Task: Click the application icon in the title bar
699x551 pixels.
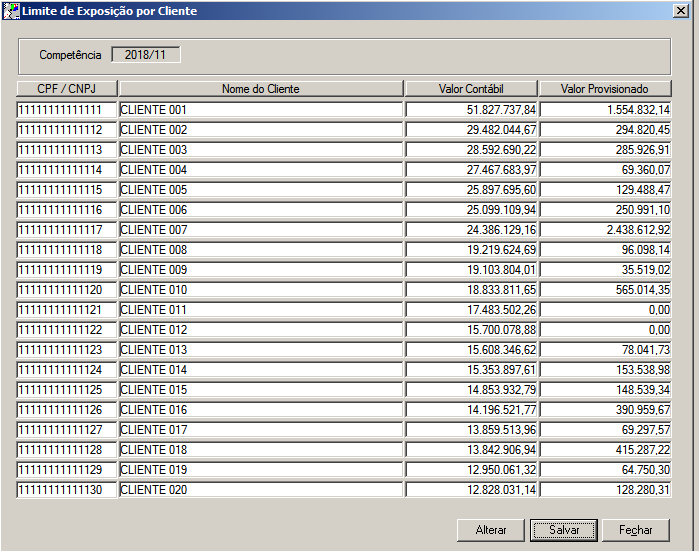Action: (11, 11)
